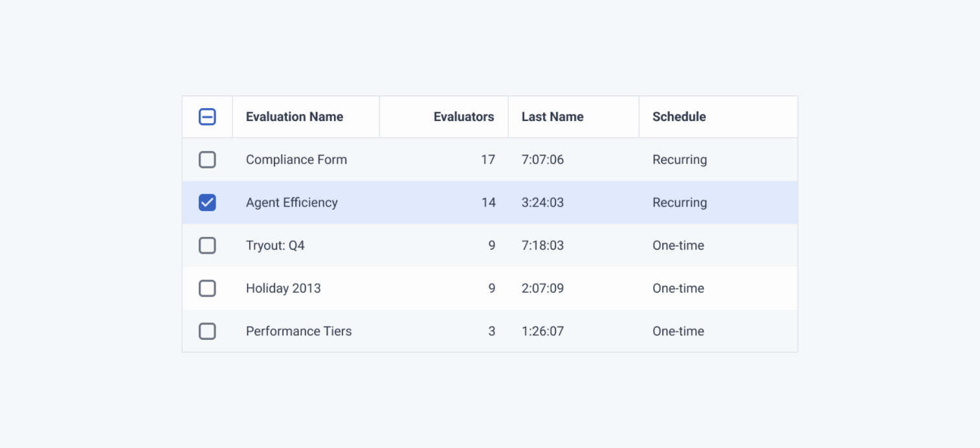
Task: Select the 1:26:07 time cell
Action: click(x=542, y=331)
